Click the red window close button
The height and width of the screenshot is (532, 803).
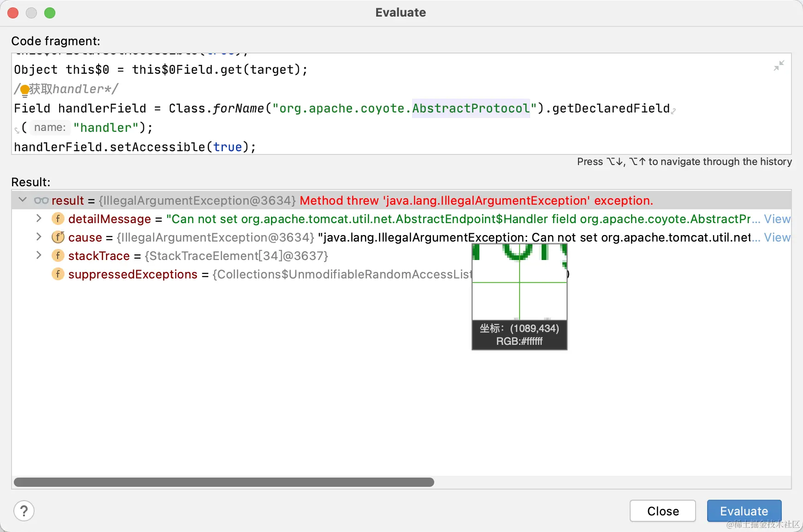click(13, 13)
